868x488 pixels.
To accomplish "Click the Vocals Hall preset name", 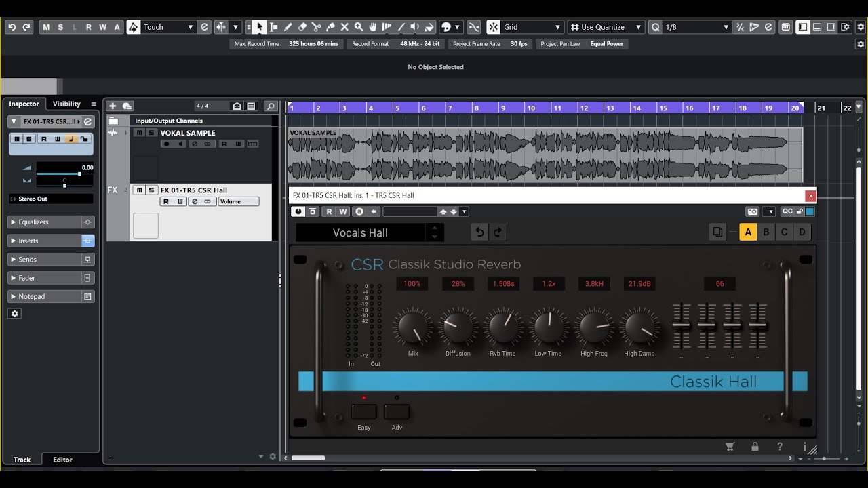I will pos(360,232).
